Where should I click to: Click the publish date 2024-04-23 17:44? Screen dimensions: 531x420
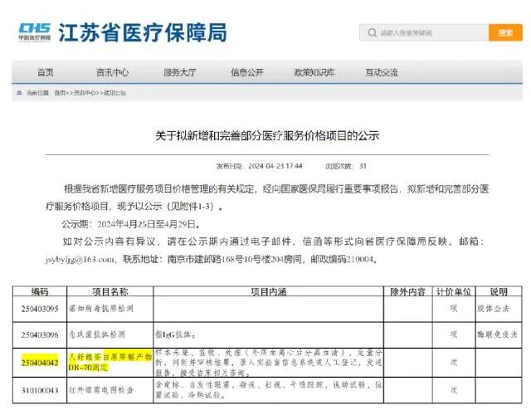275,166
